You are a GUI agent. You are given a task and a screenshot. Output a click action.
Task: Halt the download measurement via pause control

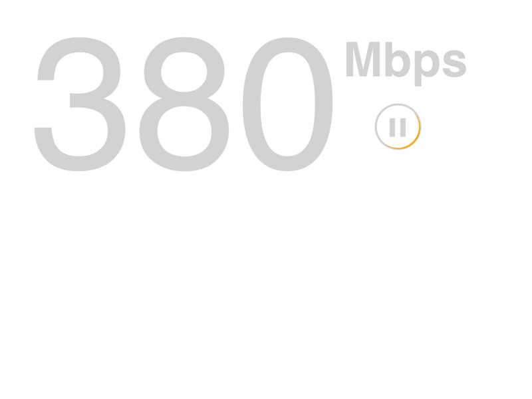398,126
